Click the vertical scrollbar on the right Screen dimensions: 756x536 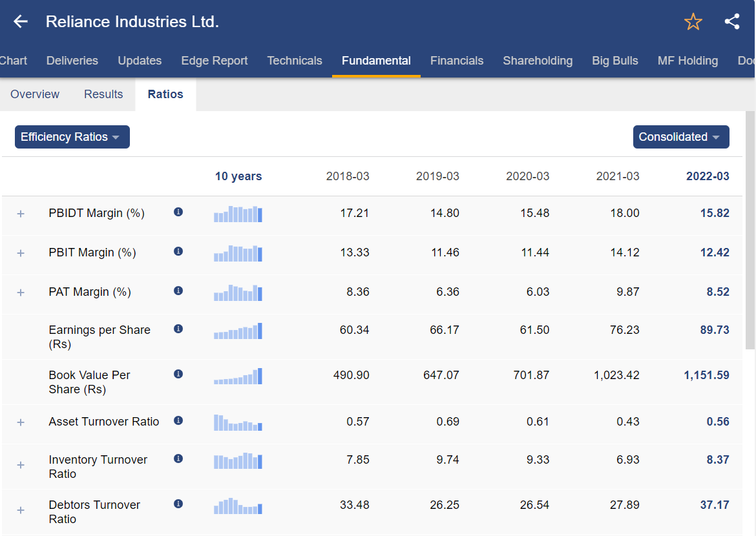point(750,231)
